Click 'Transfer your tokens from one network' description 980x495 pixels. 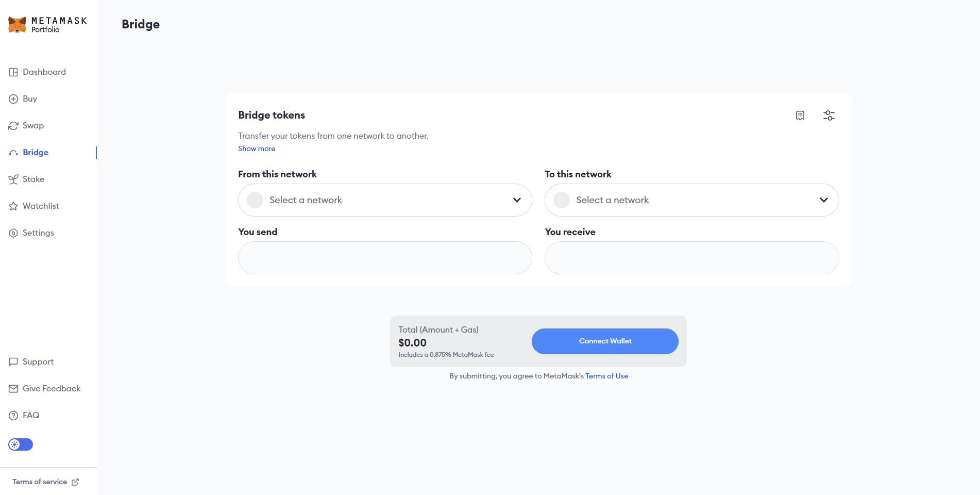[333, 136]
